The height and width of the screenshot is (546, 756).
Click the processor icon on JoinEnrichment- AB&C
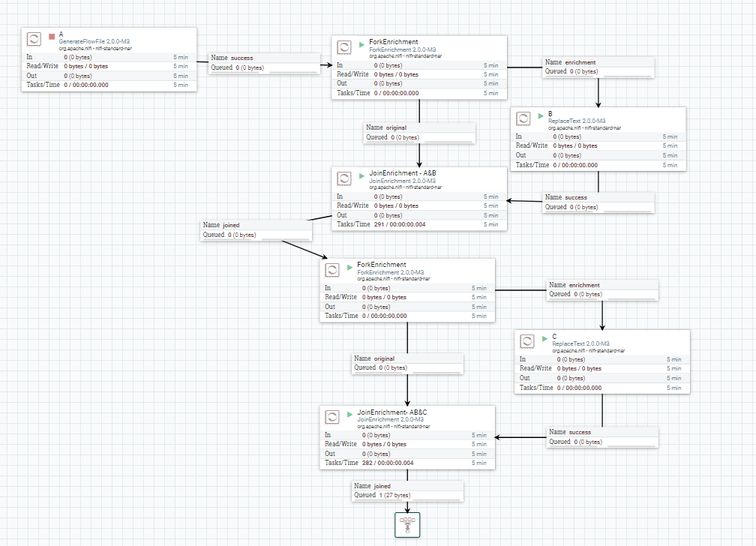(331, 417)
